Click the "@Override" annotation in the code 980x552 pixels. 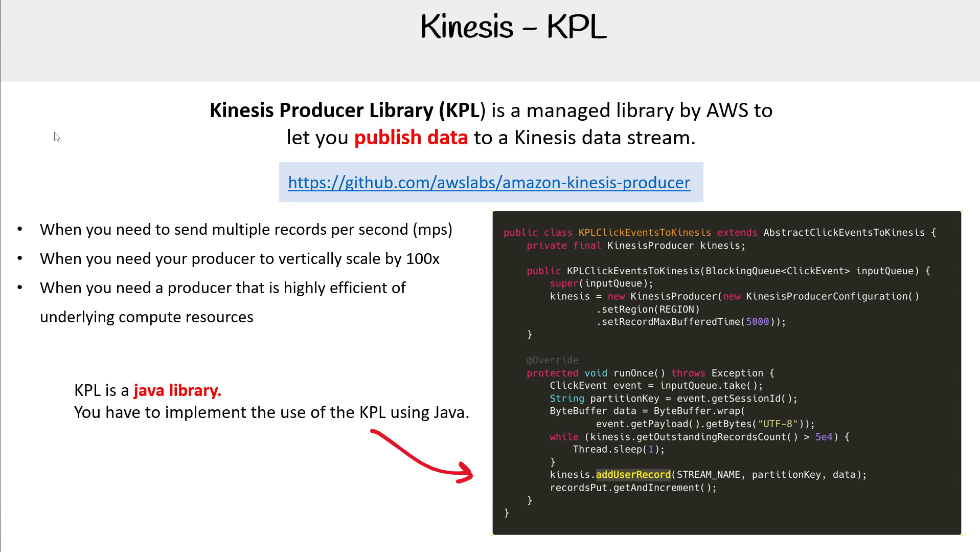tap(553, 360)
